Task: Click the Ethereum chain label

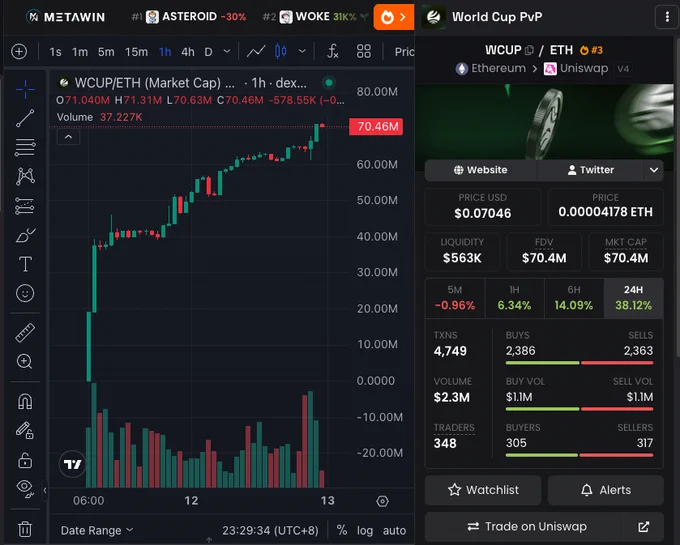Action: click(490, 69)
